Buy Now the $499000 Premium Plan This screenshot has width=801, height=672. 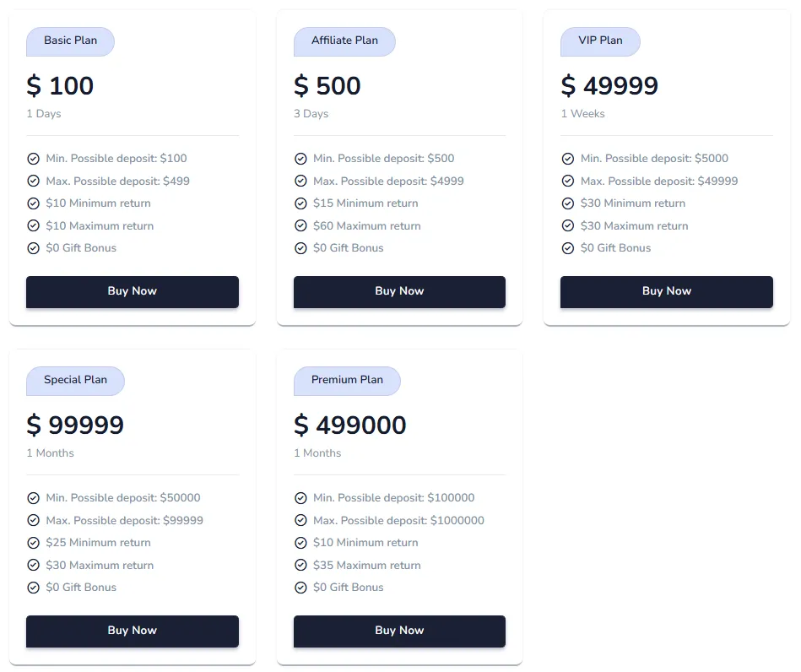click(399, 631)
